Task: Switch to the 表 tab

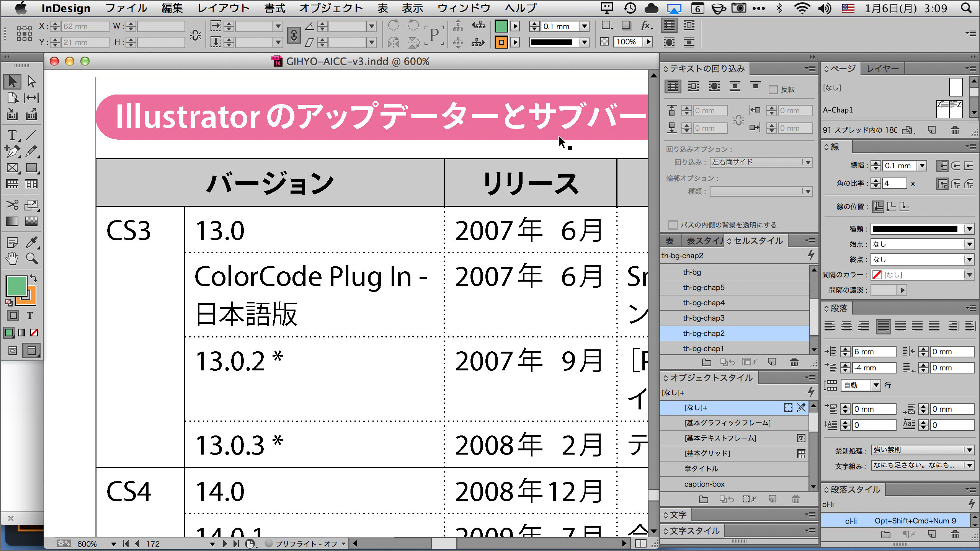Action: point(670,241)
